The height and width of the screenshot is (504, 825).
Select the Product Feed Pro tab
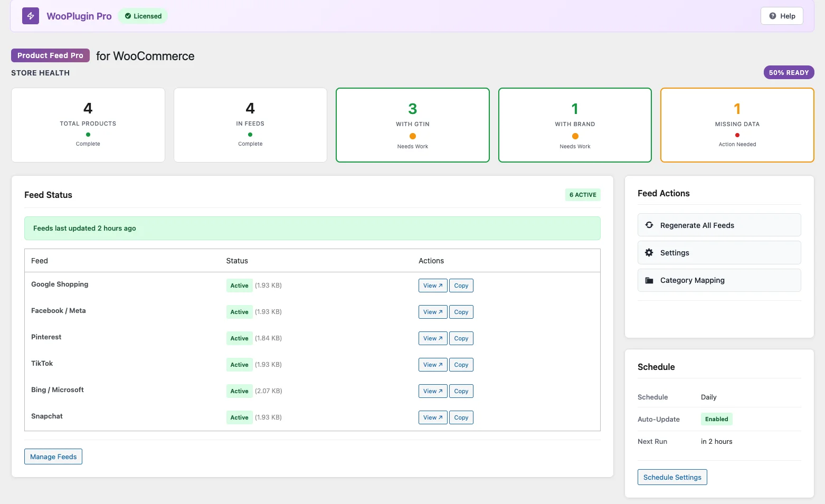pyautogui.click(x=50, y=55)
